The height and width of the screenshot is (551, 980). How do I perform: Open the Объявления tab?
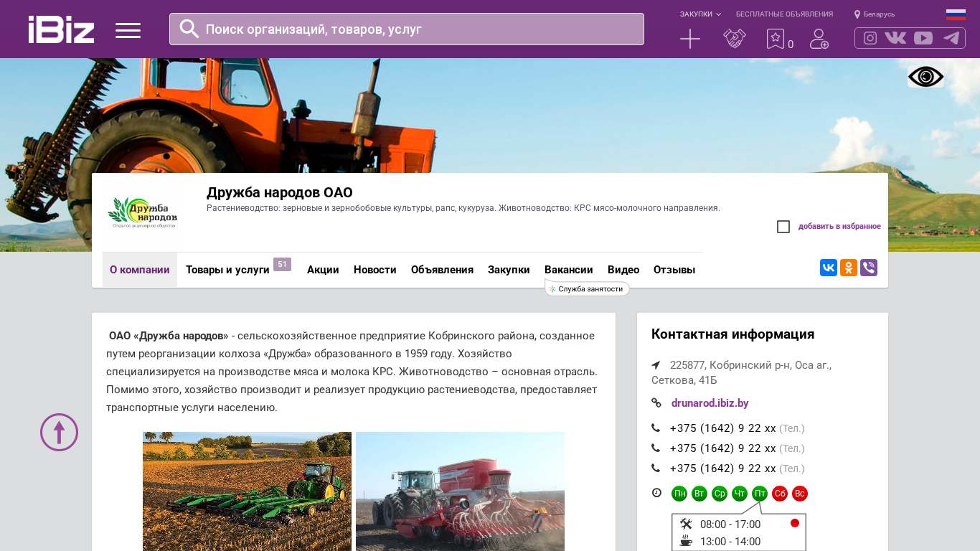click(x=442, y=270)
